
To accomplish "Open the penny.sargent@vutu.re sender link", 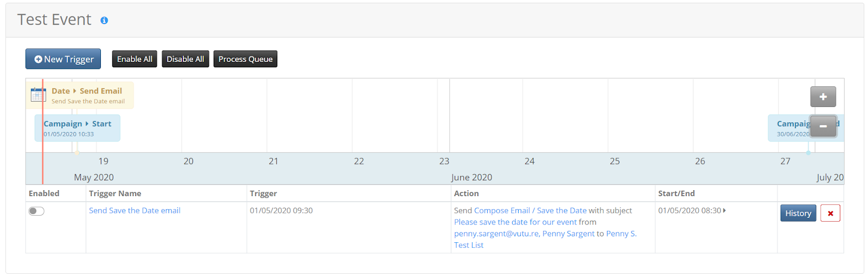I will pos(496,234).
